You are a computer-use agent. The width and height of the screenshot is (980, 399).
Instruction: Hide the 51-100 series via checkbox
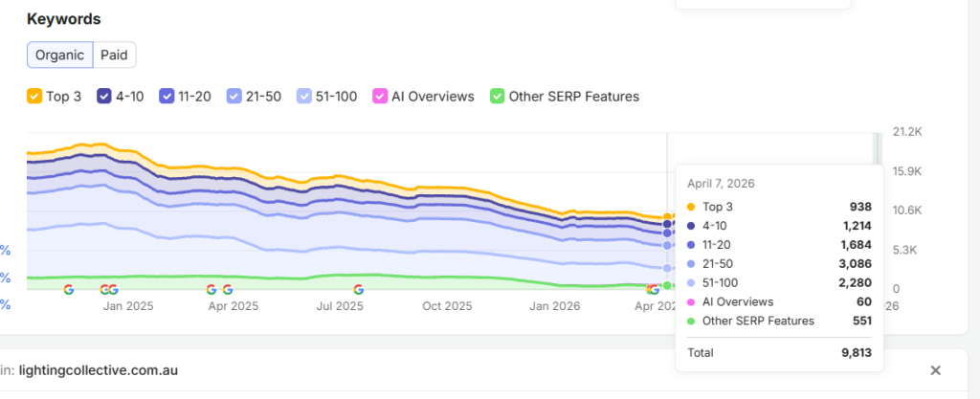303,97
